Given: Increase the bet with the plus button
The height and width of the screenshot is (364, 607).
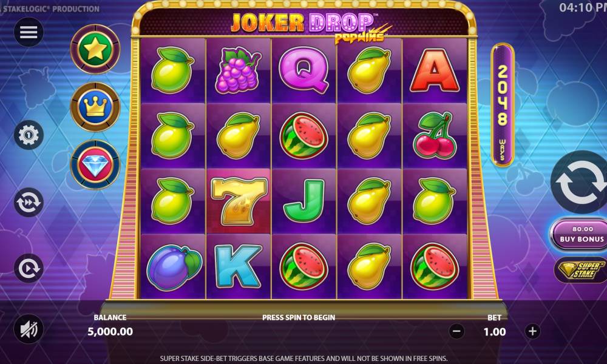Looking at the screenshot, I should pyautogui.click(x=533, y=331).
